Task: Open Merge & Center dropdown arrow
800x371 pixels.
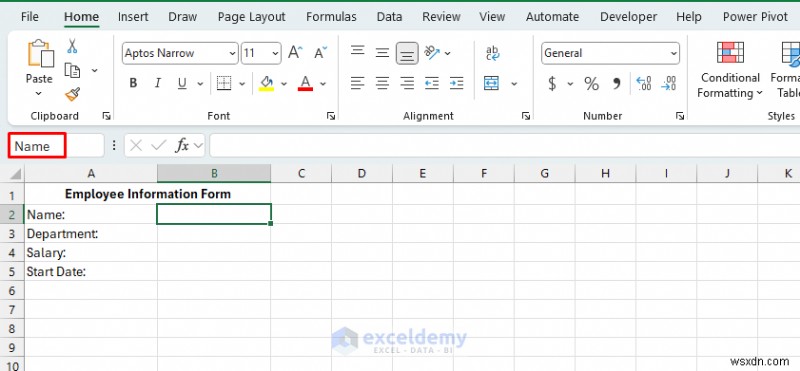Action: pos(514,84)
